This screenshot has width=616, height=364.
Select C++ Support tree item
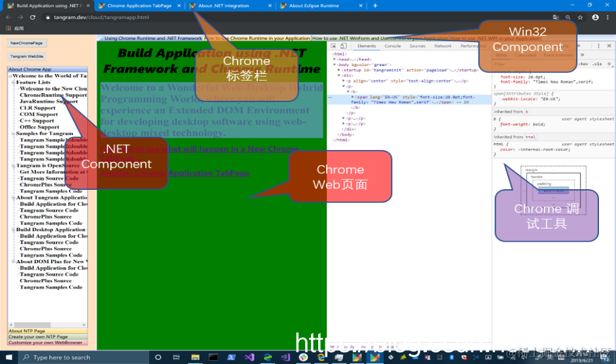[37, 120]
